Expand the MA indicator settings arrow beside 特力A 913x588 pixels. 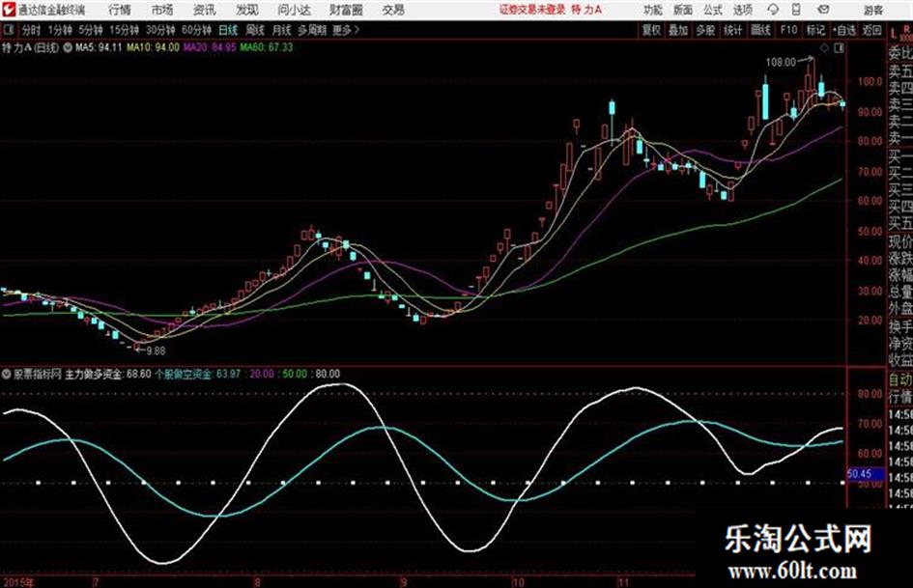(x=68, y=47)
